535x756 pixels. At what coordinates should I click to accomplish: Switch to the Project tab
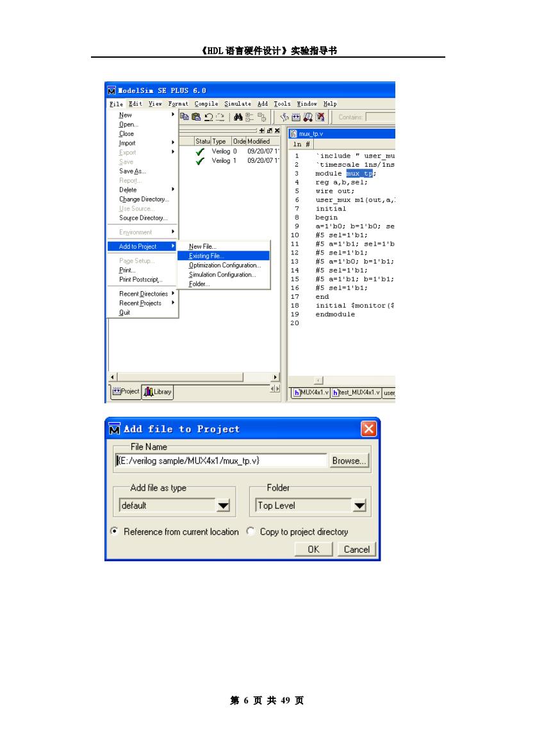(125, 392)
